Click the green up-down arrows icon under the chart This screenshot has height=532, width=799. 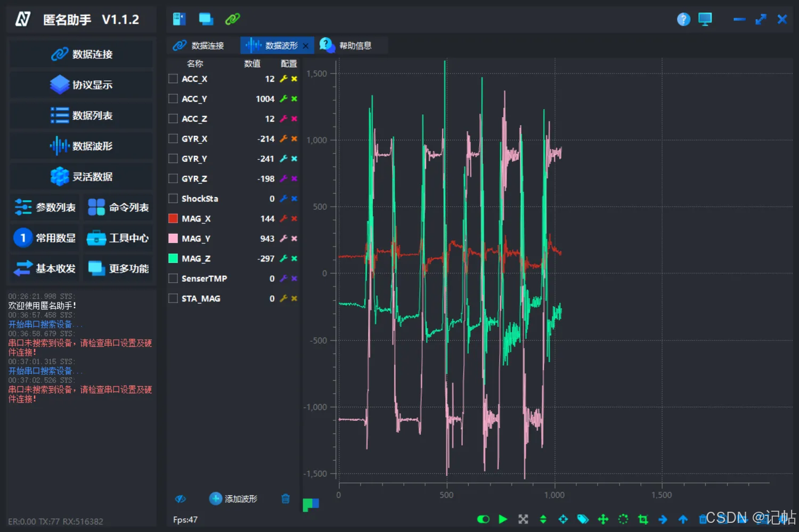pyautogui.click(x=543, y=519)
